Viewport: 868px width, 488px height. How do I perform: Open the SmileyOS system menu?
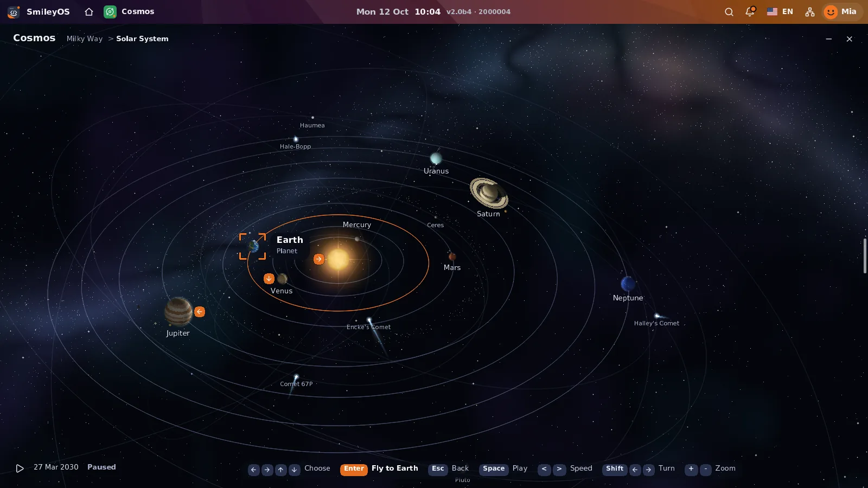point(39,11)
